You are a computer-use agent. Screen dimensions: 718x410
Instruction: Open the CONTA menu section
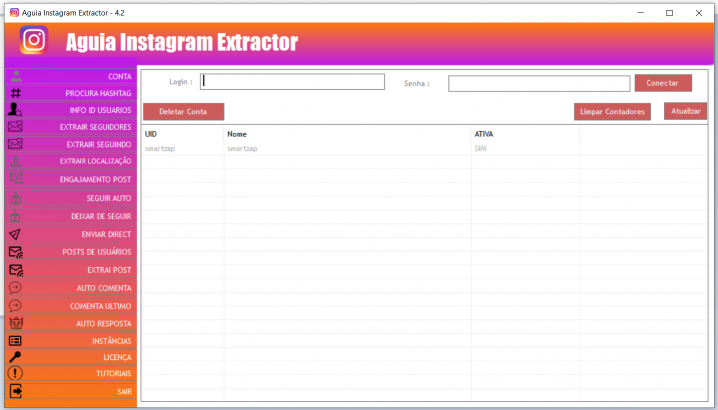[x=71, y=77]
